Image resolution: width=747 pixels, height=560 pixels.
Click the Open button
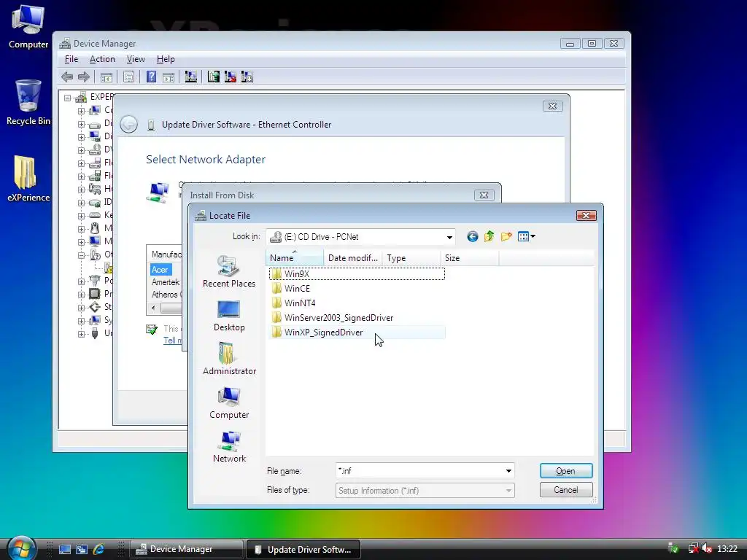point(566,471)
